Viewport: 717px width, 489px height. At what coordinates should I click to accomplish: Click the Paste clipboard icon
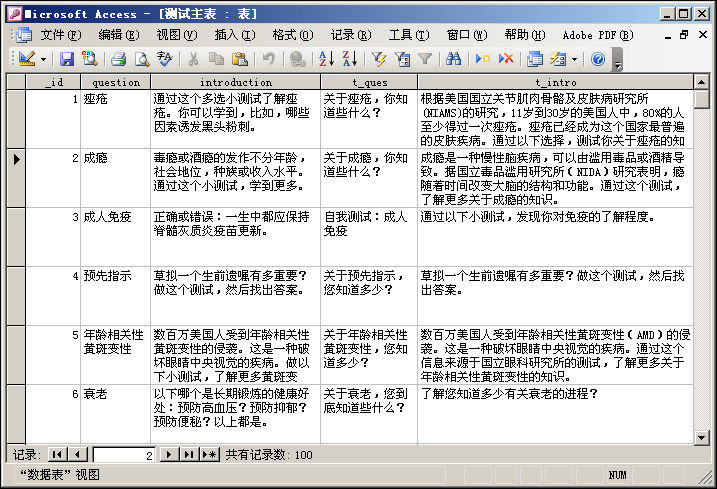pyautogui.click(x=240, y=59)
